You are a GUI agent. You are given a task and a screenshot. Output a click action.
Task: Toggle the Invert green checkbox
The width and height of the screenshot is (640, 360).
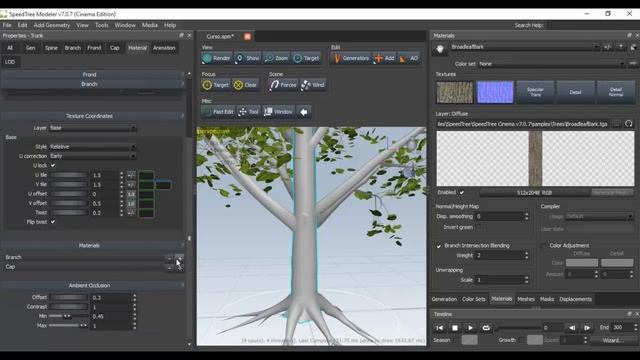tap(478, 227)
